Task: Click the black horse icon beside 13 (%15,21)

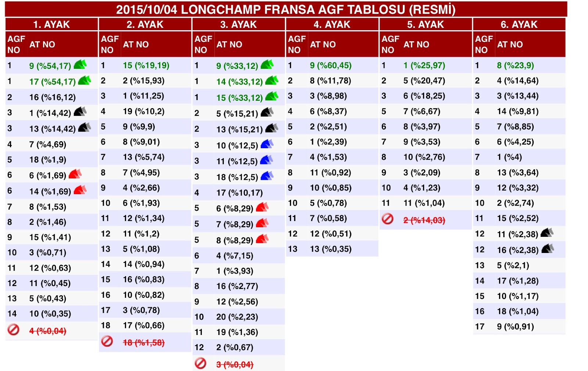Action: (272, 128)
